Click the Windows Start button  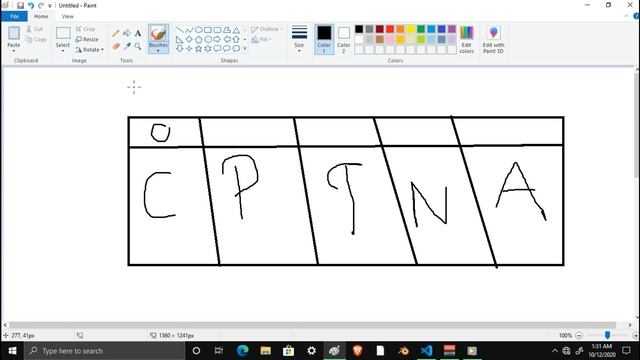coord(12,351)
